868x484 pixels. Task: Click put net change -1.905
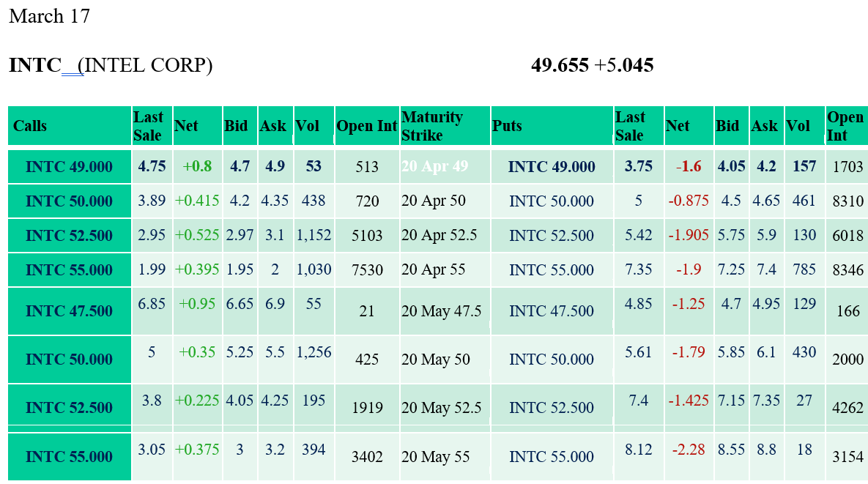point(689,234)
